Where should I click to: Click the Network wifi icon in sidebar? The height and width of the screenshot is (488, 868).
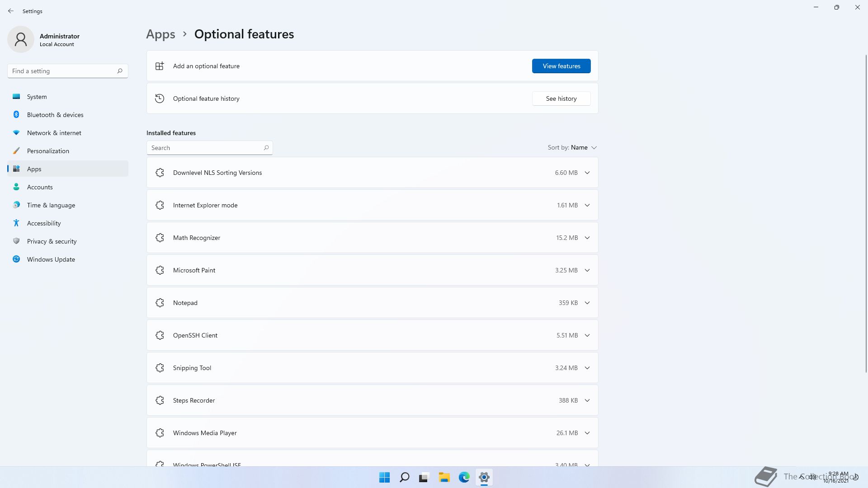point(16,132)
